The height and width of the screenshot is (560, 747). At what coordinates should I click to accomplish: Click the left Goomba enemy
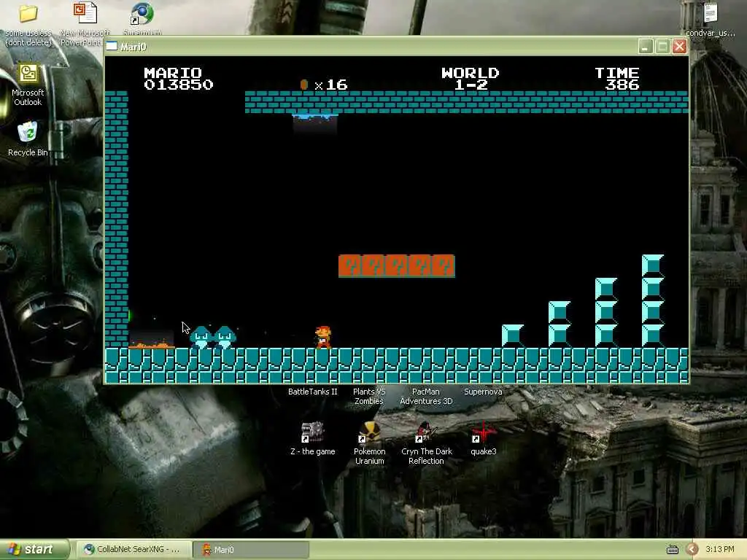[201, 337]
